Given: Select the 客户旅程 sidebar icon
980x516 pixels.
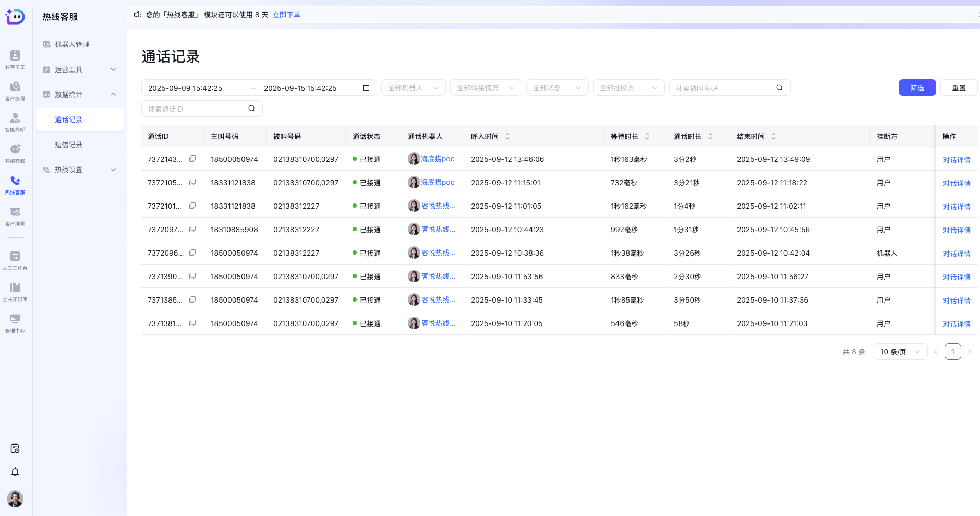Looking at the screenshot, I should tap(15, 90).
